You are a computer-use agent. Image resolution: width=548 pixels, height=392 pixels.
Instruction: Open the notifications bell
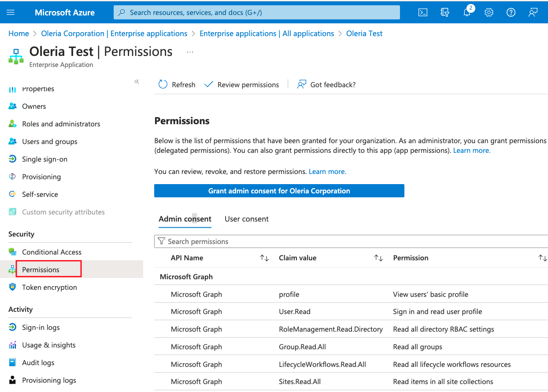click(x=467, y=12)
